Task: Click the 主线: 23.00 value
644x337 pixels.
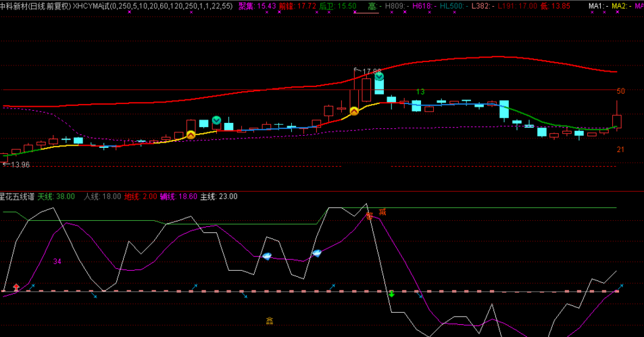Action: [219, 197]
